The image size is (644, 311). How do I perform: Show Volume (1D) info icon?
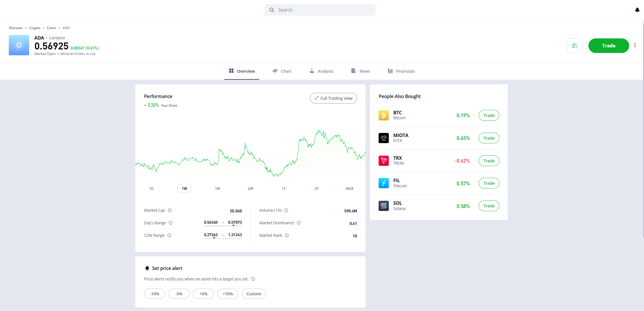coord(286,210)
